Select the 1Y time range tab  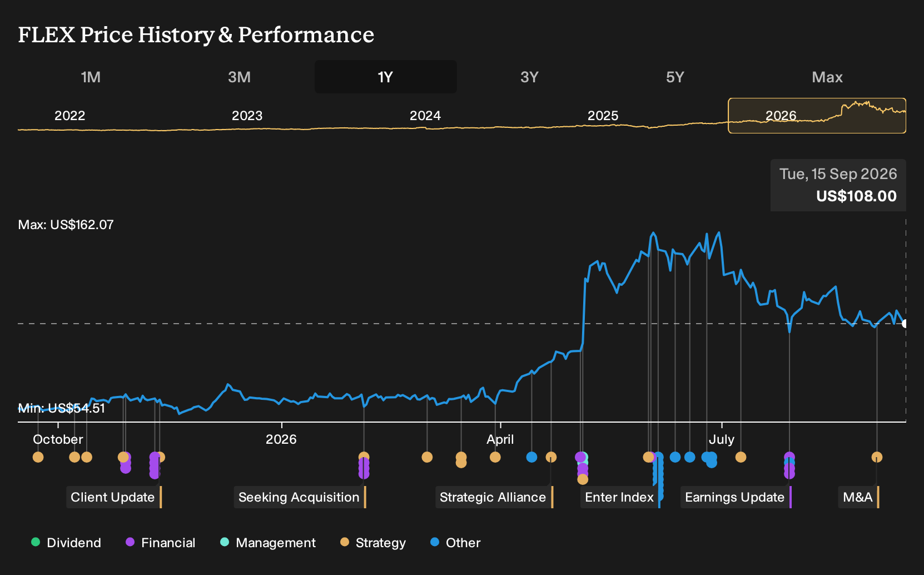pyautogui.click(x=385, y=77)
